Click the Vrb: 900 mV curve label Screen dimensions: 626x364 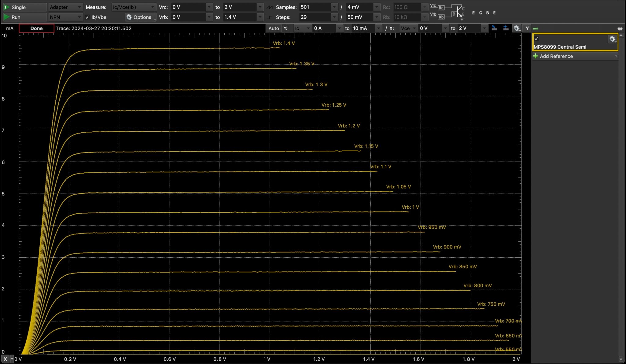(447, 247)
